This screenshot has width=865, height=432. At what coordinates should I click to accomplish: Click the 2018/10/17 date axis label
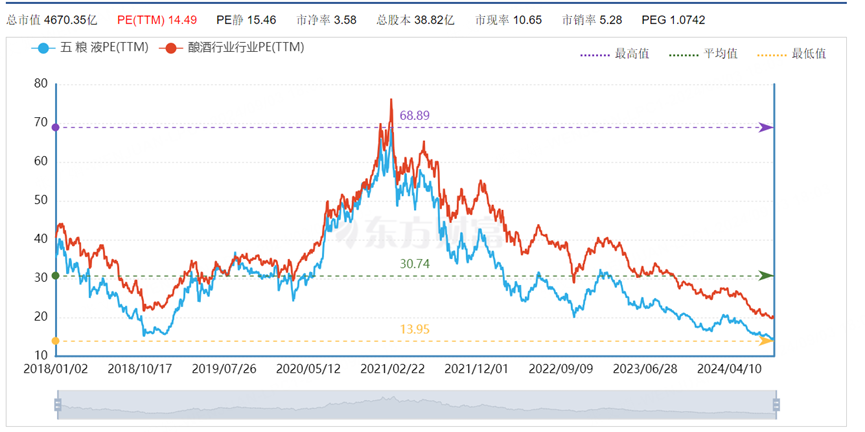(x=140, y=370)
